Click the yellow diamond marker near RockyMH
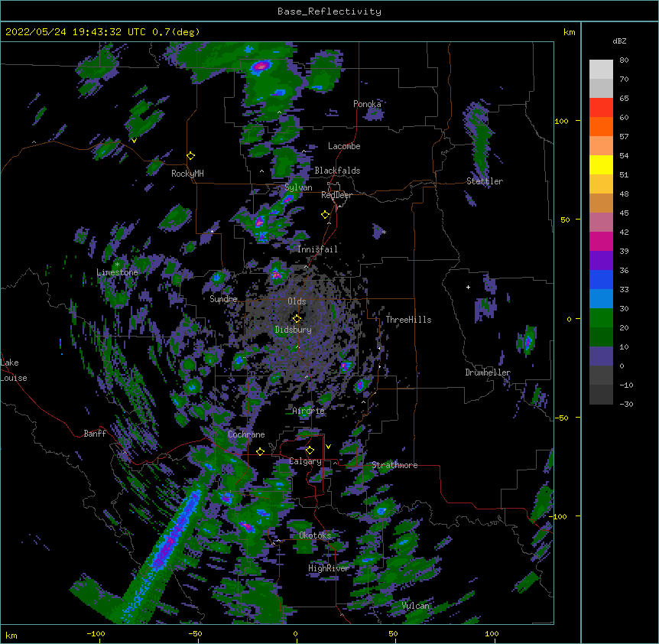This screenshot has height=644, width=659. click(x=191, y=156)
